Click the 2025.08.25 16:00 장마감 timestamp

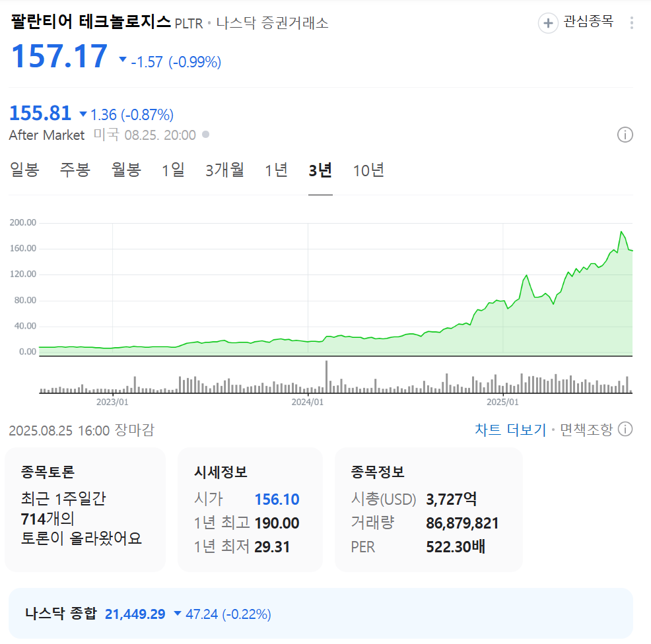coord(81,430)
